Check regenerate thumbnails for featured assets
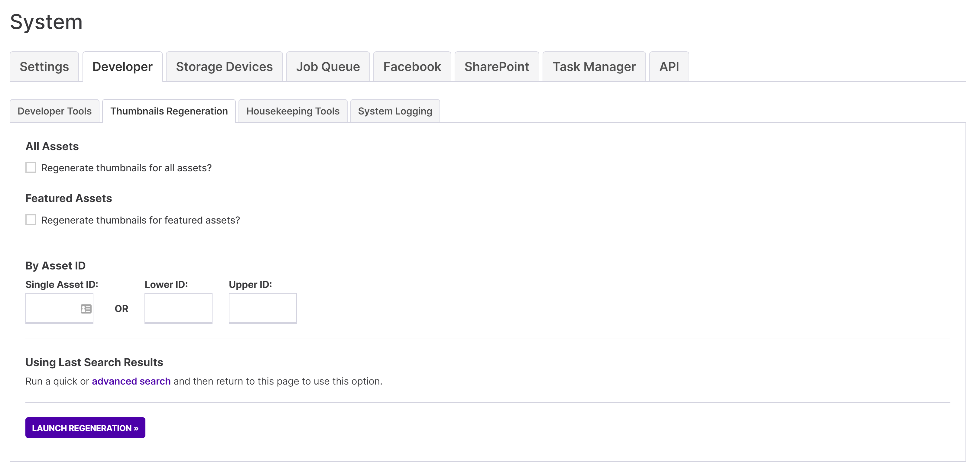 coord(31,220)
